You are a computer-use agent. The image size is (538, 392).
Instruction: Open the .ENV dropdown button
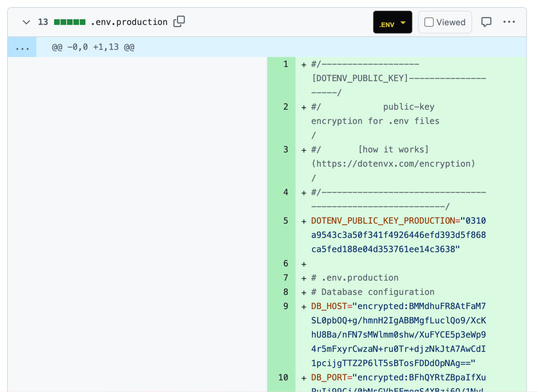392,22
